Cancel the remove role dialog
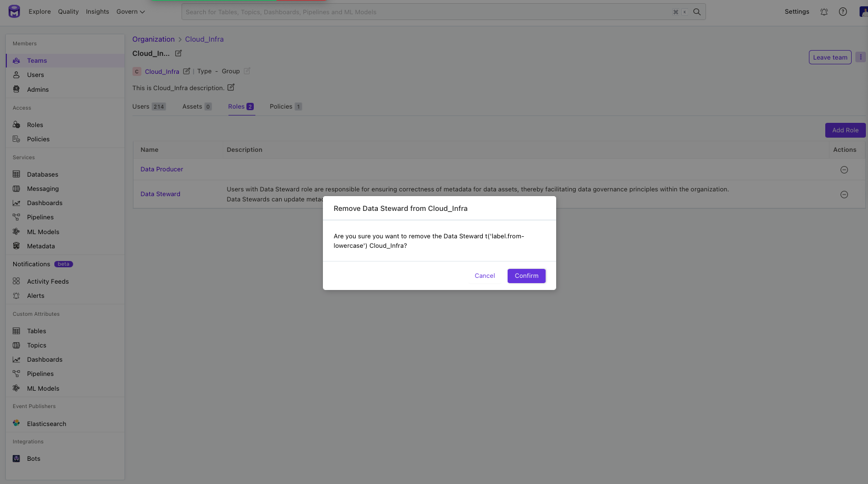This screenshot has width=868, height=484. pos(485,276)
